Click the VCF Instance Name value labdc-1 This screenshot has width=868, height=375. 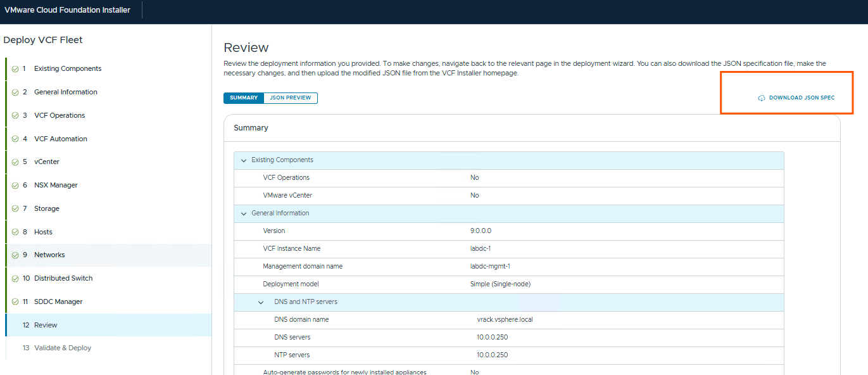481,248
